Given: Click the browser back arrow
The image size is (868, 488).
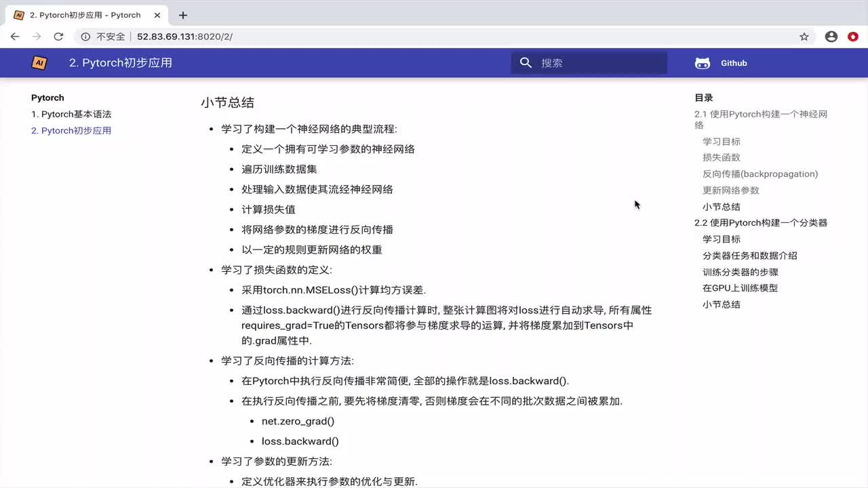Looking at the screenshot, I should click(15, 37).
